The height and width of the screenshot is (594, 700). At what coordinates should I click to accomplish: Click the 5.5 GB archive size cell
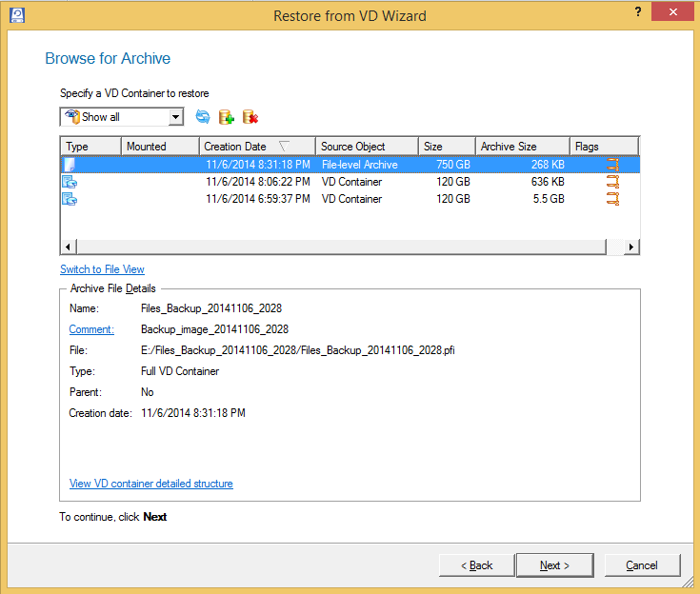(x=549, y=199)
